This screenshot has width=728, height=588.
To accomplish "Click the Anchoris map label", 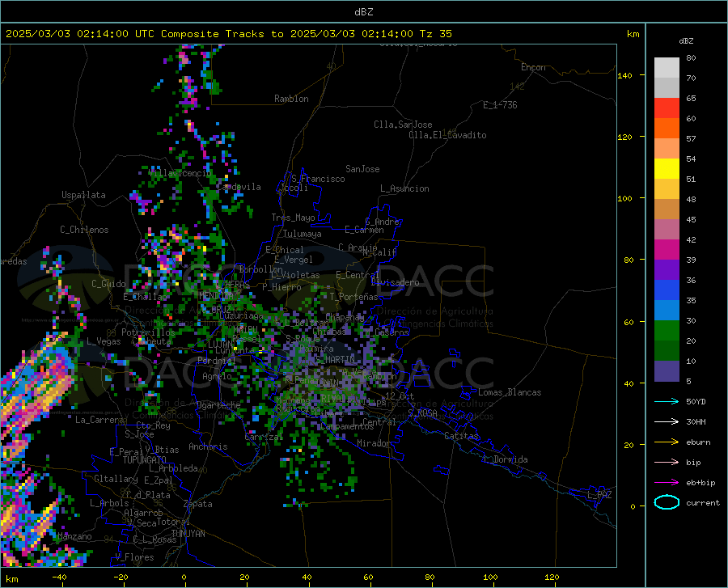I will (208, 446).
